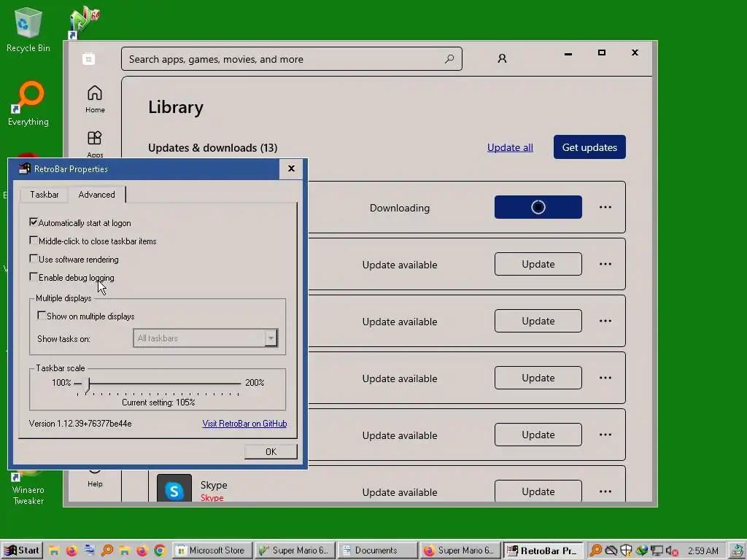The width and height of the screenshot is (747, 560).
Task: Open more options for the Skype row
Action: [x=605, y=491]
